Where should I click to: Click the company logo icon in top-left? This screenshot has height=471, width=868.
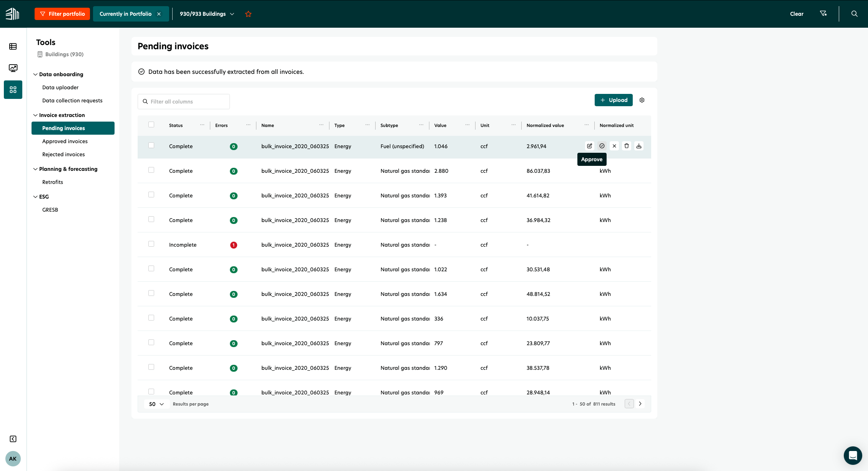12,14
